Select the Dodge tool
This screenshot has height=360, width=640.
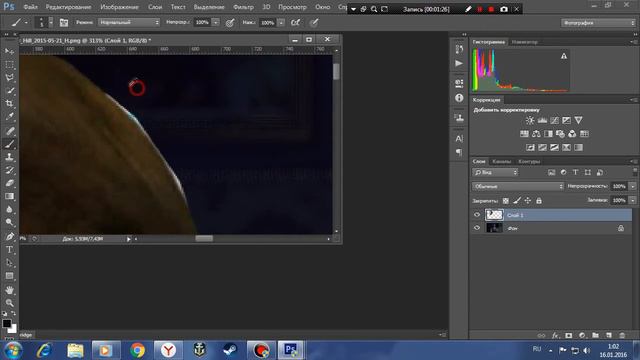click(x=9, y=222)
